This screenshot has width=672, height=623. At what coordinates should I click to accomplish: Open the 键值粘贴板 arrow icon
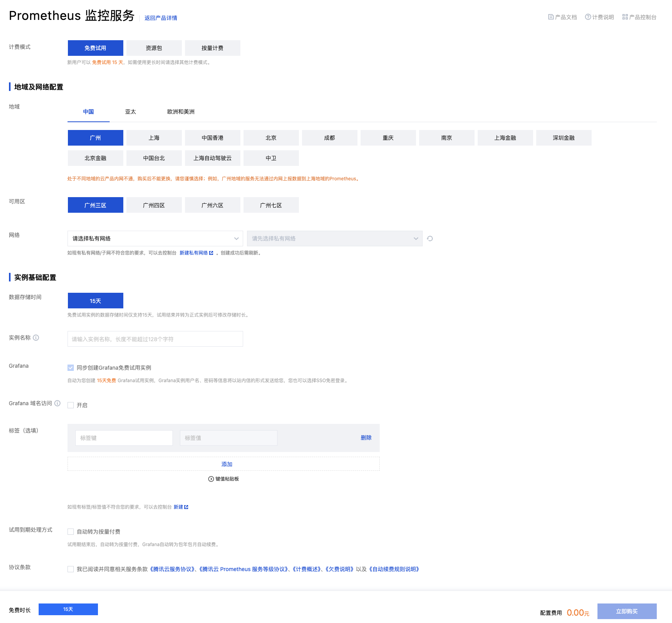211,479
